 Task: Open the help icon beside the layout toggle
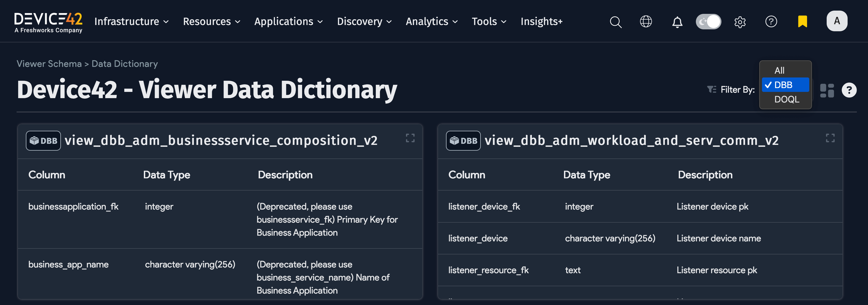[x=850, y=90]
